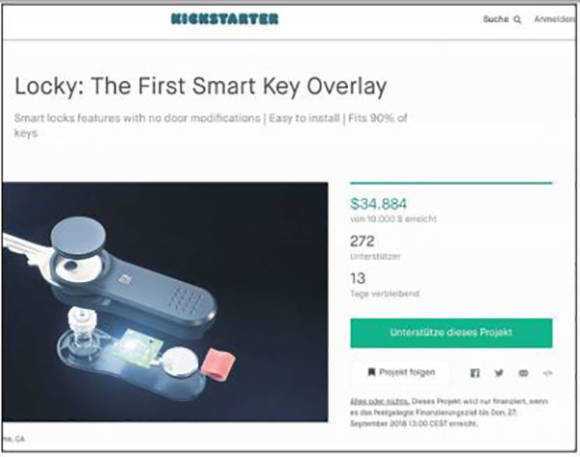Share project via the email icon
Screen dimensions: 580x457
(523, 373)
